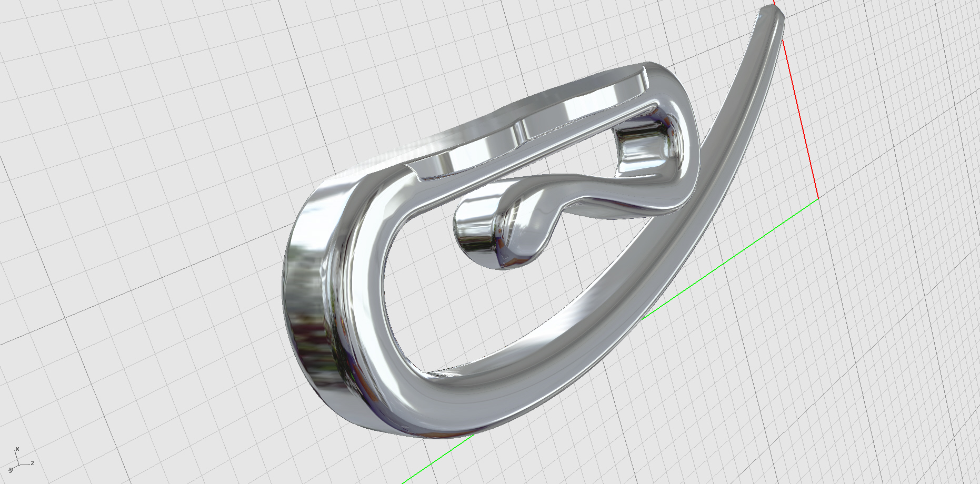Click the y label on axis gizmo
Screen dimensions: 980x484
pyautogui.click(x=10, y=469)
